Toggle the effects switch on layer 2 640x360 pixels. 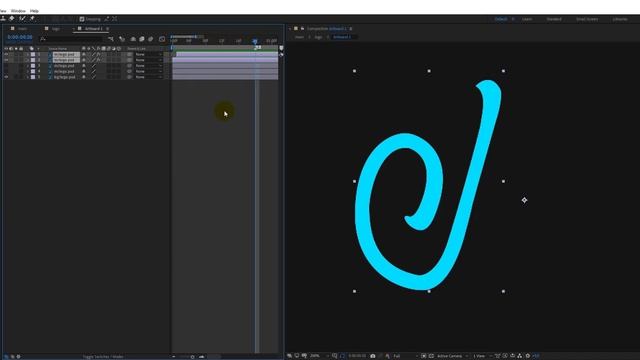tap(98, 60)
